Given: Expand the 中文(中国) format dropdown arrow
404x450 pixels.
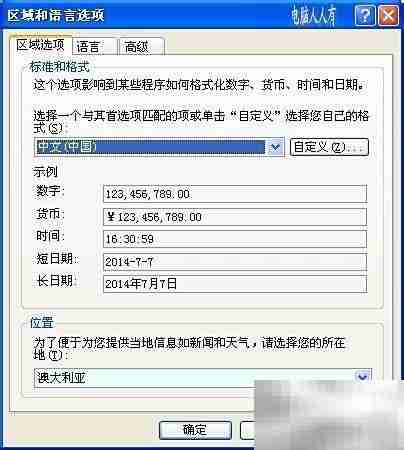Looking at the screenshot, I should coord(275,147).
